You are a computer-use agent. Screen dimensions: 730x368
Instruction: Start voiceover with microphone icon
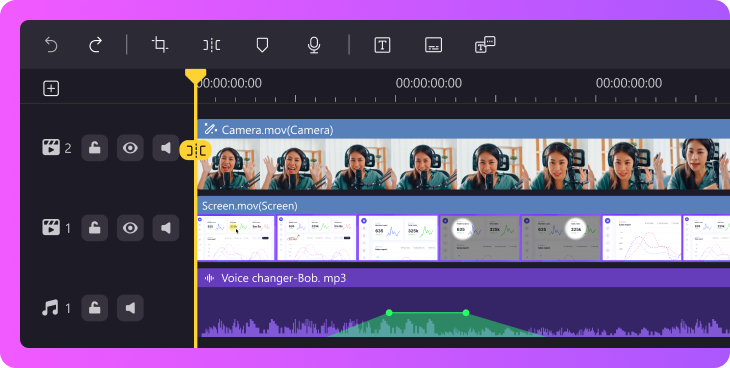[x=314, y=45]
